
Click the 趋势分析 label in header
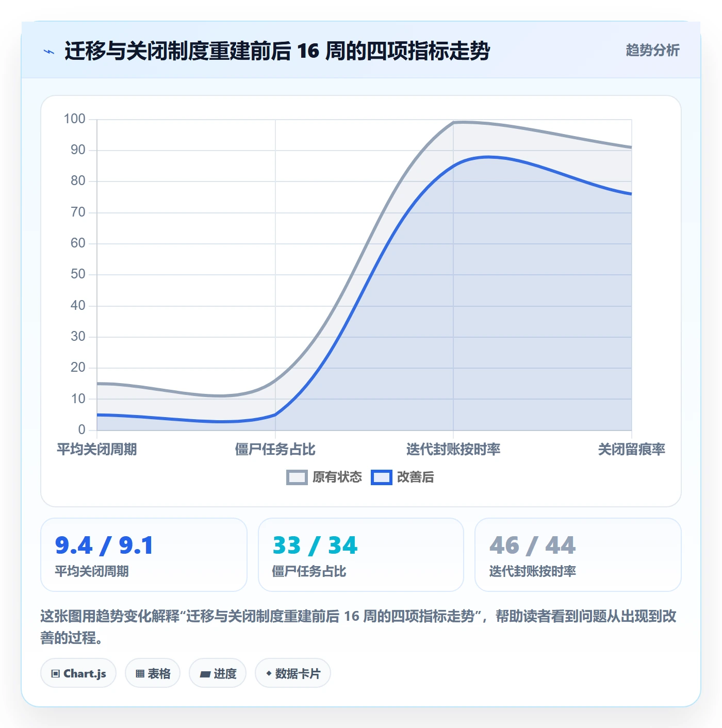click(x=652, y=50)
